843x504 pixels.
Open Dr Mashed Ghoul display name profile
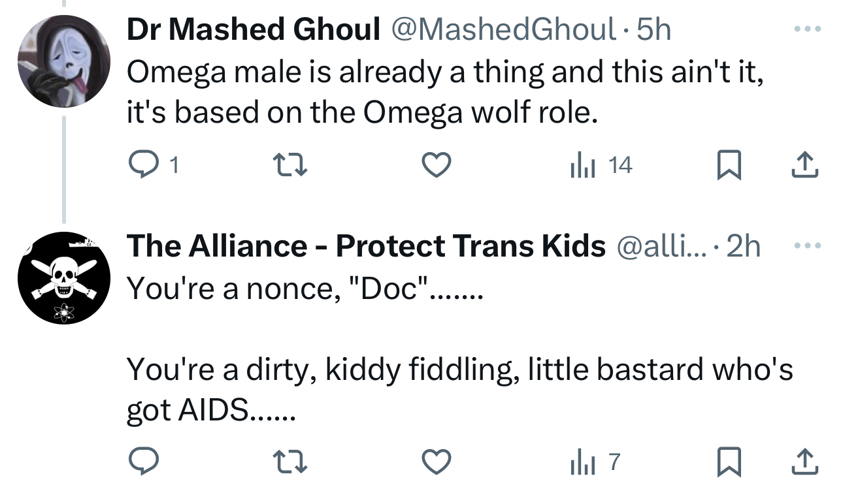pyautogui.click(x=254, y=29)
